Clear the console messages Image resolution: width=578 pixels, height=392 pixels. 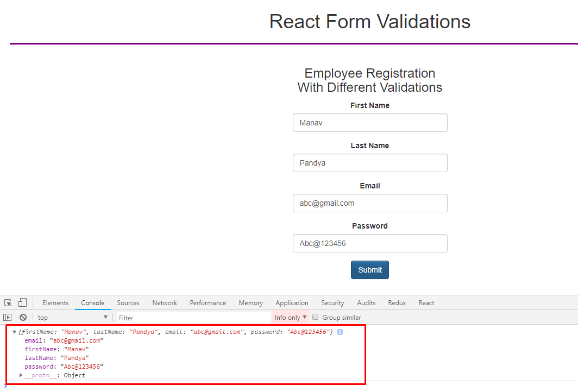[23, 317]
